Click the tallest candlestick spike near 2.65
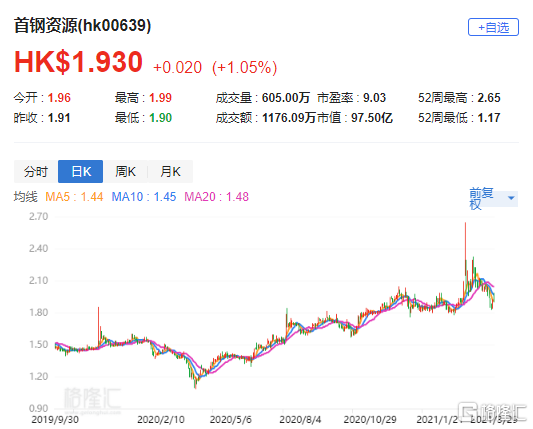 tap(465, 249)
